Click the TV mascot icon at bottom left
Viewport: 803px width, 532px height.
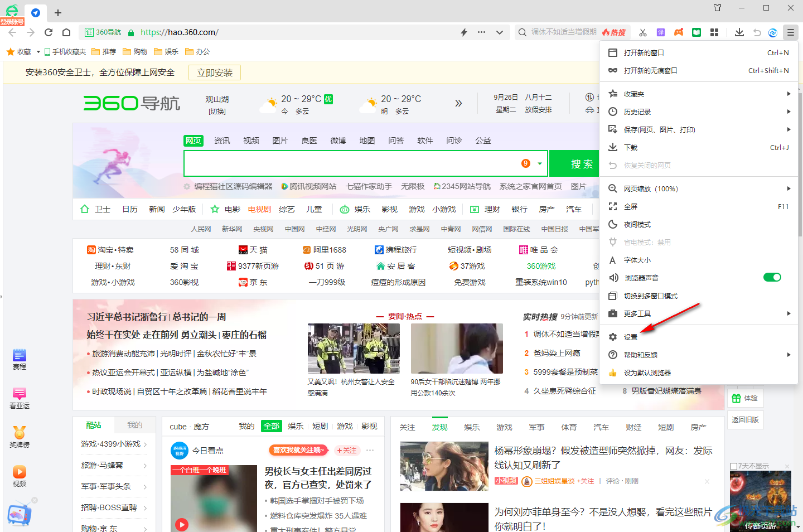point(20,514)
